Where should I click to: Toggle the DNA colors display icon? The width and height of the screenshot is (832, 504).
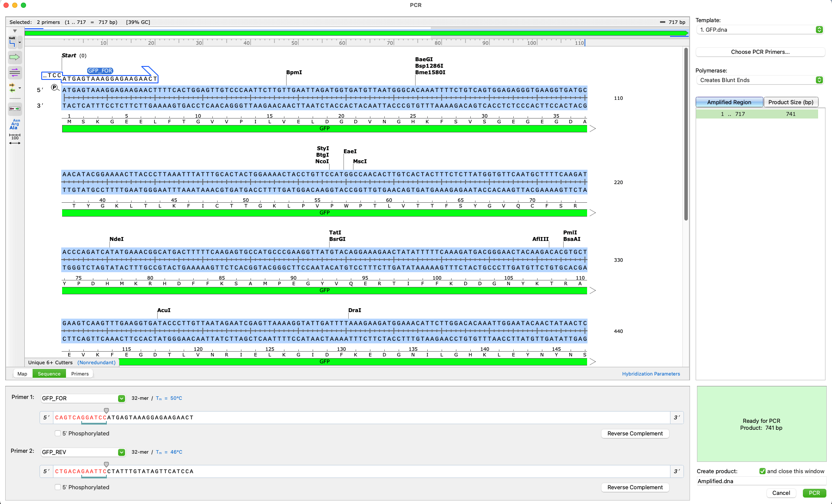[15, 109]
